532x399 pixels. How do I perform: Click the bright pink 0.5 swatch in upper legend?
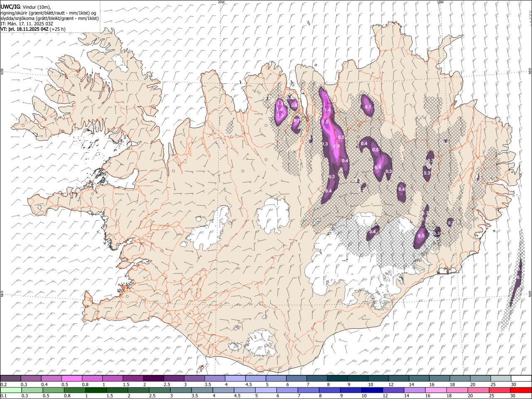72,378
